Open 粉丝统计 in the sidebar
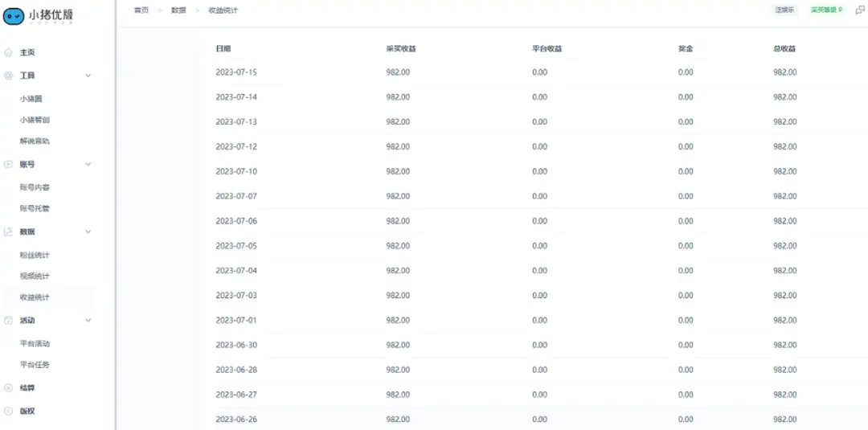This screenshot has width=868, height=430. click(35, 255)
